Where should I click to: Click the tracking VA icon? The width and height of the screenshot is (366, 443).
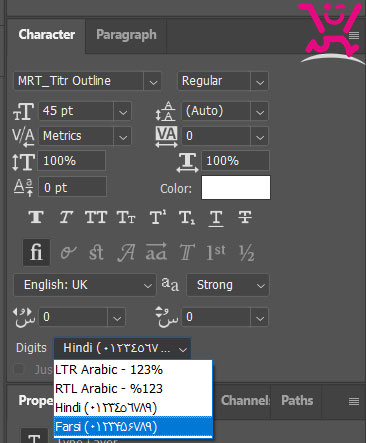(x=166, y=137)
